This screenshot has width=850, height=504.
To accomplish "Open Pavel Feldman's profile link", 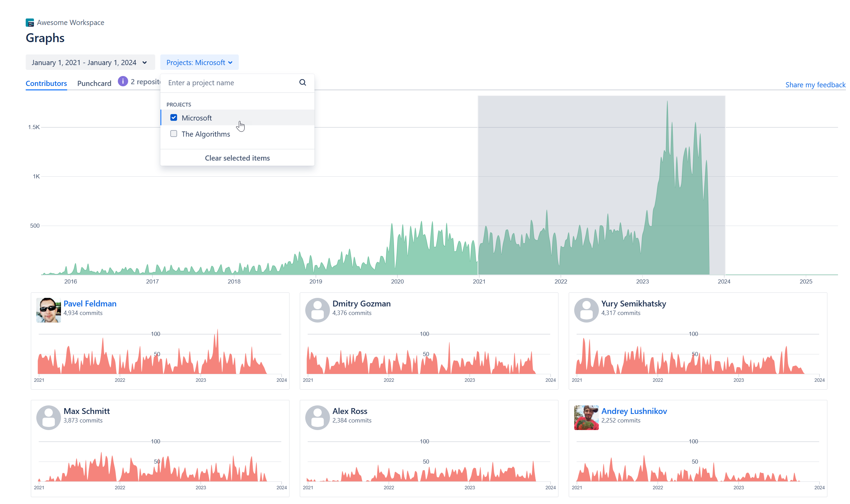I will 90,304.
